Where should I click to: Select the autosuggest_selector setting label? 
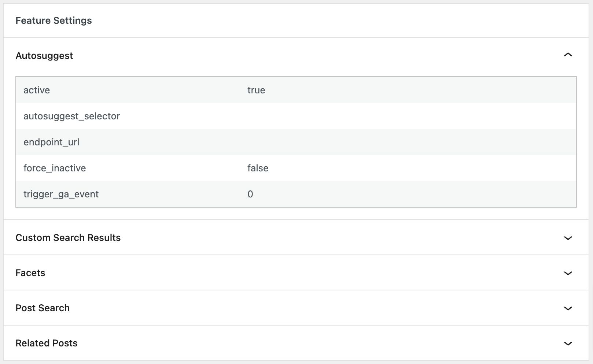[72, 116]
